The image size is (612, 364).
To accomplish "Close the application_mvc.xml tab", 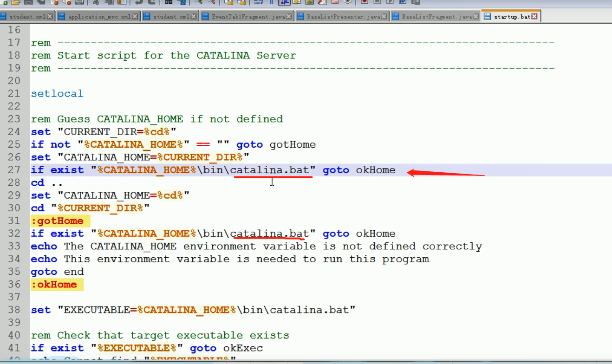I will tap(135, 17).
